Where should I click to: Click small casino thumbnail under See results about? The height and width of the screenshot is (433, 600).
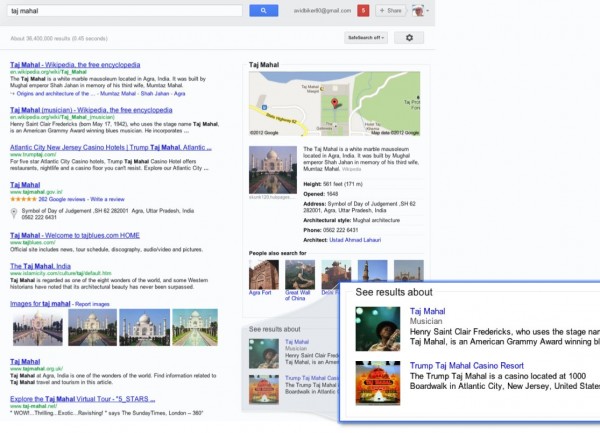pos(264,390)
